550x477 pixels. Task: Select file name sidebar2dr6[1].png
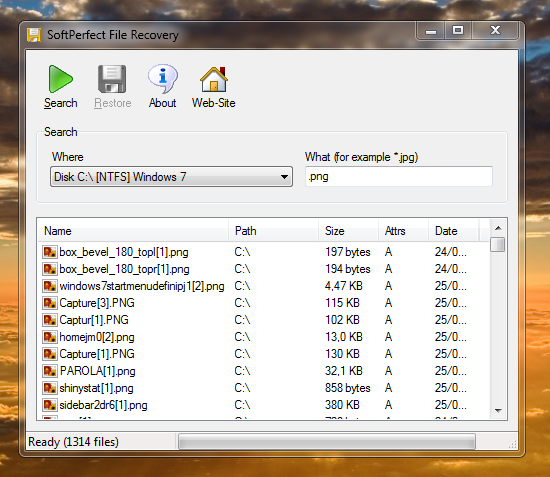click(x=103, y=405)
